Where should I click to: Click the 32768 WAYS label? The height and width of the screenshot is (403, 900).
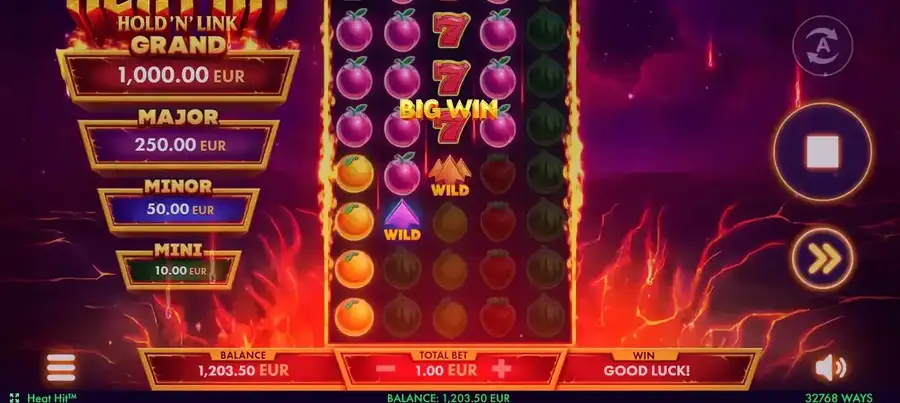pyautogui.click(x=839, y=397)
